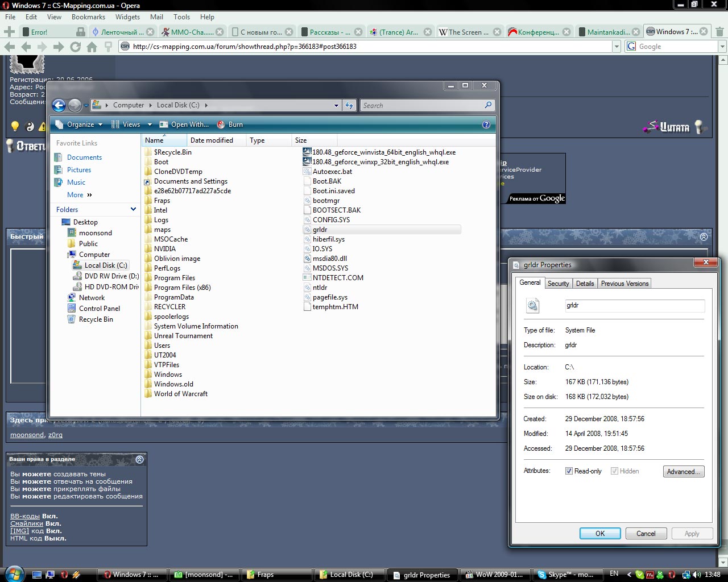Viewport: 728px width, 582px height.
Task: Switch to Details tab in Properties
Action: (x=585, y=284)
